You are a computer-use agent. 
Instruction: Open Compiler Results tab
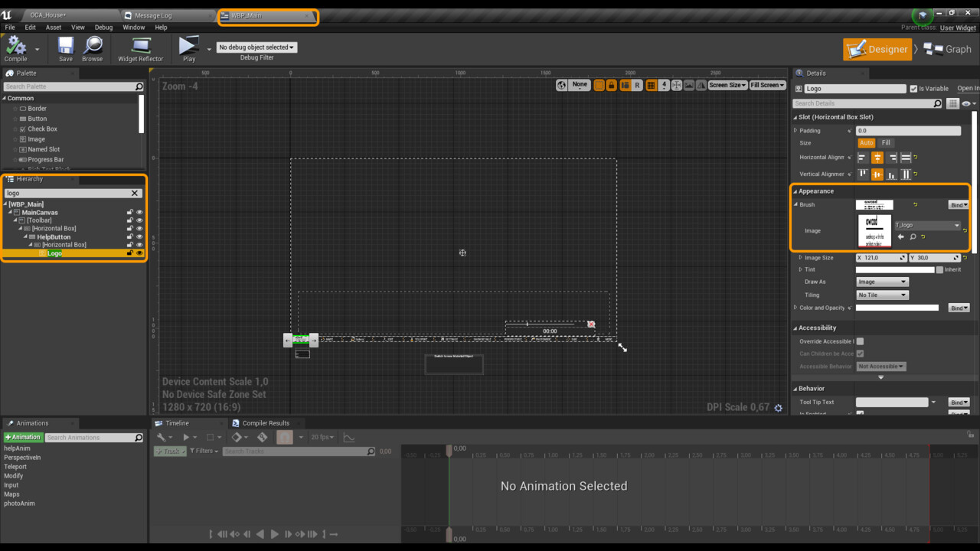266,423
